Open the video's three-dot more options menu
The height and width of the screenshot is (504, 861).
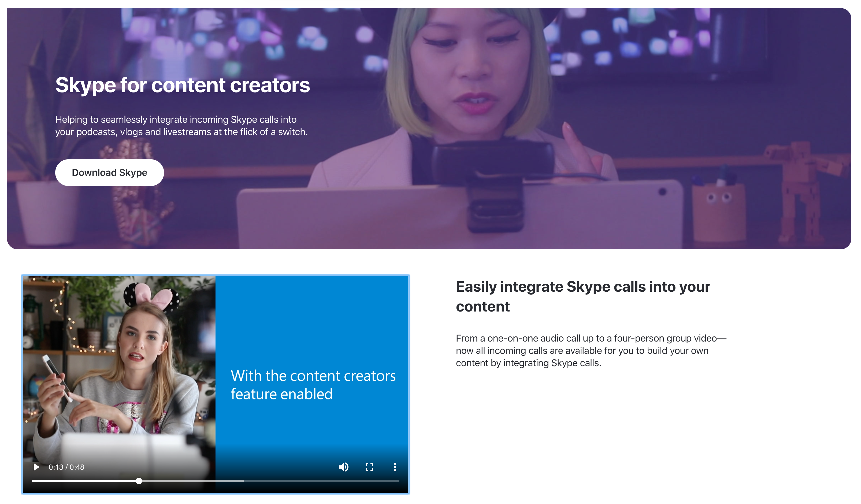click(395, 467)
